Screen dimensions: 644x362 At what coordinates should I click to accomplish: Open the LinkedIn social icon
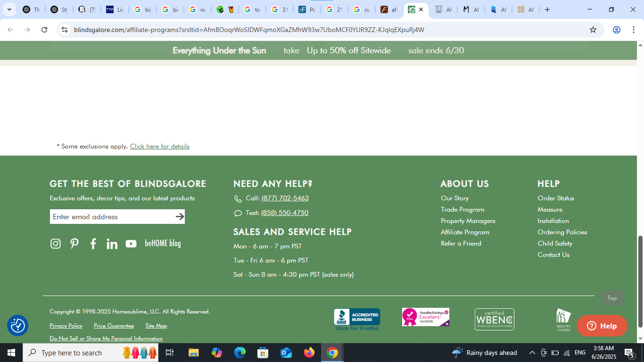point(112,244)
